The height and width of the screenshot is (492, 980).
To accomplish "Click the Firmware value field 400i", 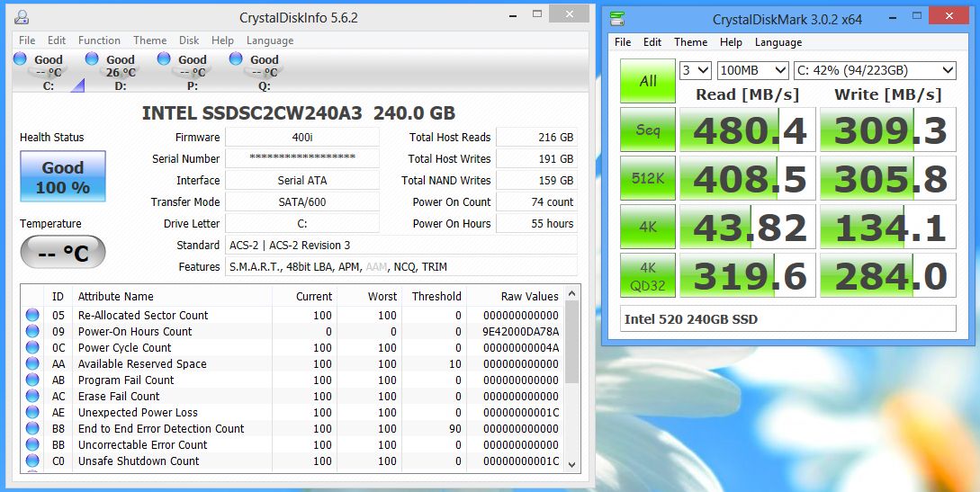I will pos(302,138).
